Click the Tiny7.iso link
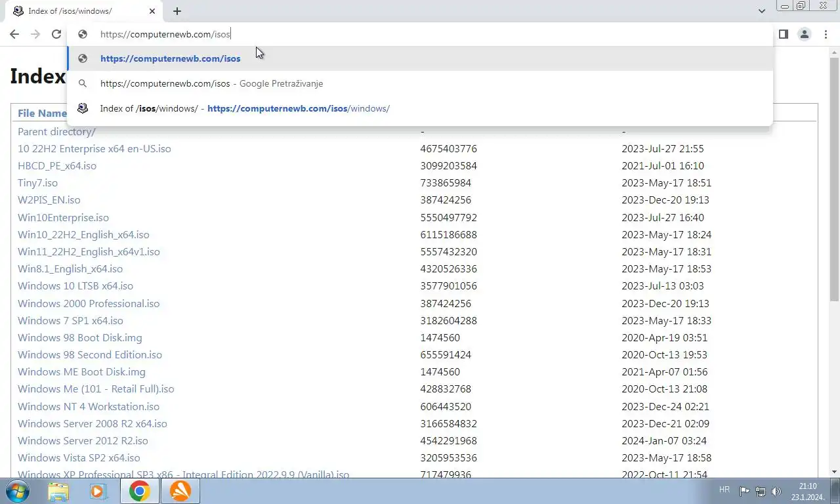The image size is (840, 504). [x=37, y=182]
